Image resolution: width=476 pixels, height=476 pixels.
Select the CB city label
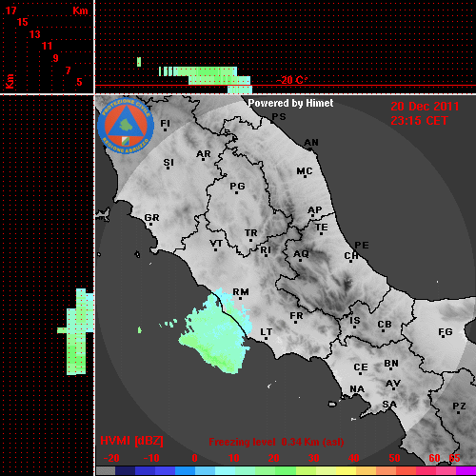[385, 325]
